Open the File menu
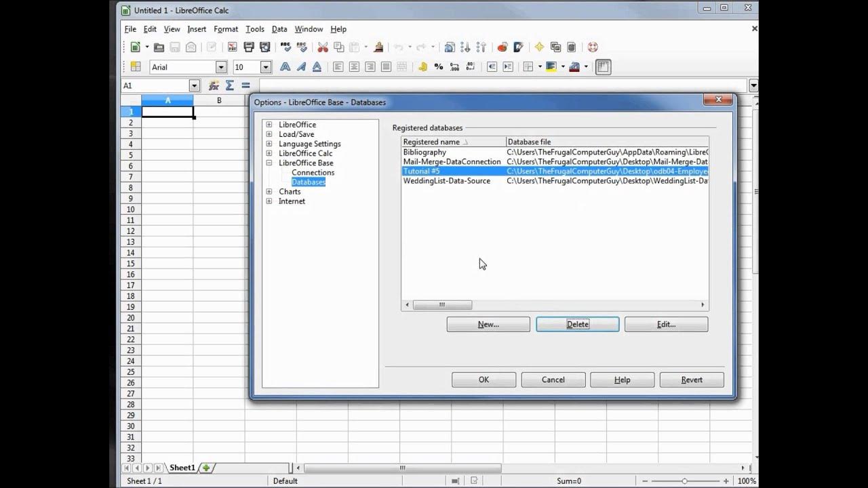 pos(130,29)
